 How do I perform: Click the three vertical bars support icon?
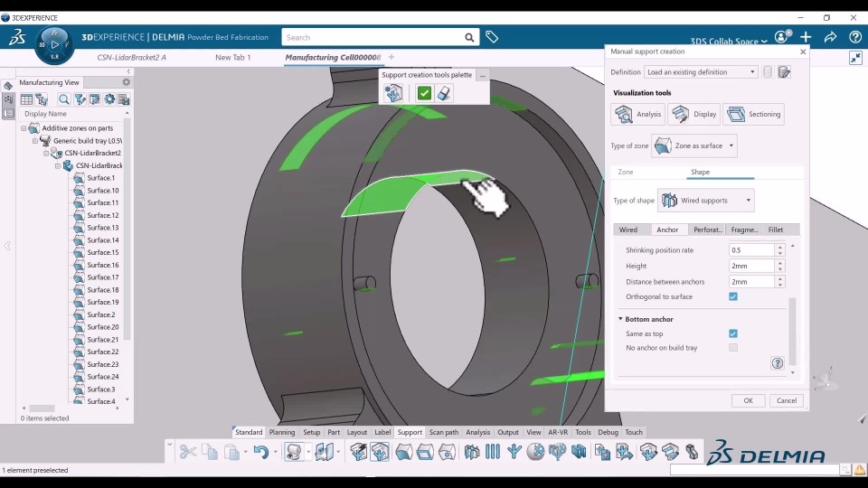[492, 452]
